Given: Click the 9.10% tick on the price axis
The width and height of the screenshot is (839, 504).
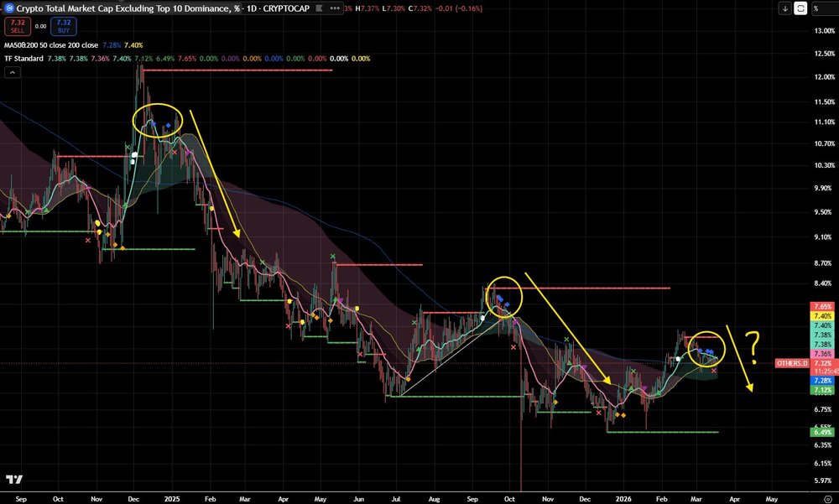Looking at the screenshot, I should [x=825, y=237].
